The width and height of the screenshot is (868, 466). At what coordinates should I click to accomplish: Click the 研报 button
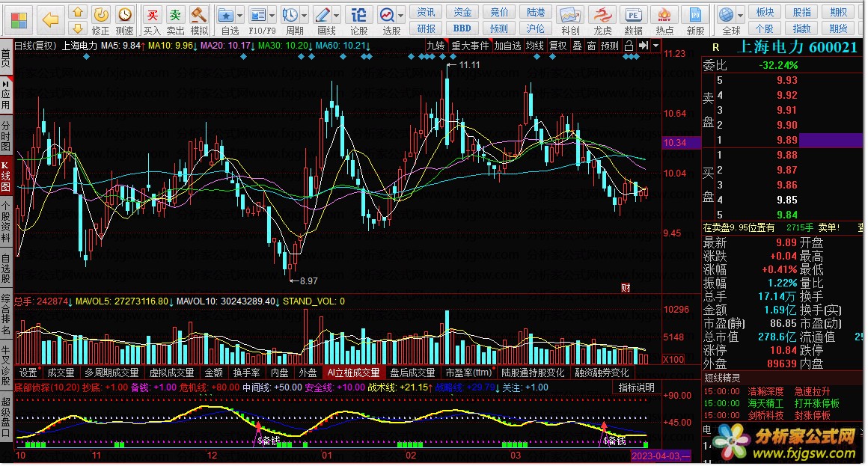426,28
